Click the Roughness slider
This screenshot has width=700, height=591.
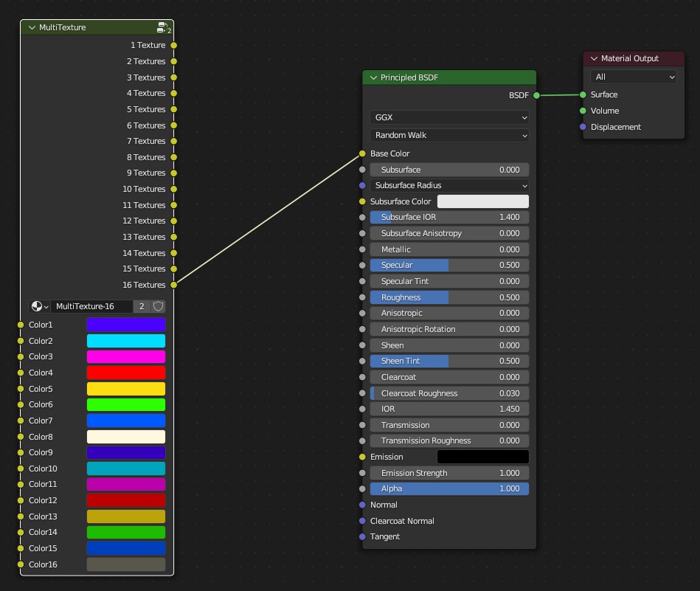pos(449,297)
